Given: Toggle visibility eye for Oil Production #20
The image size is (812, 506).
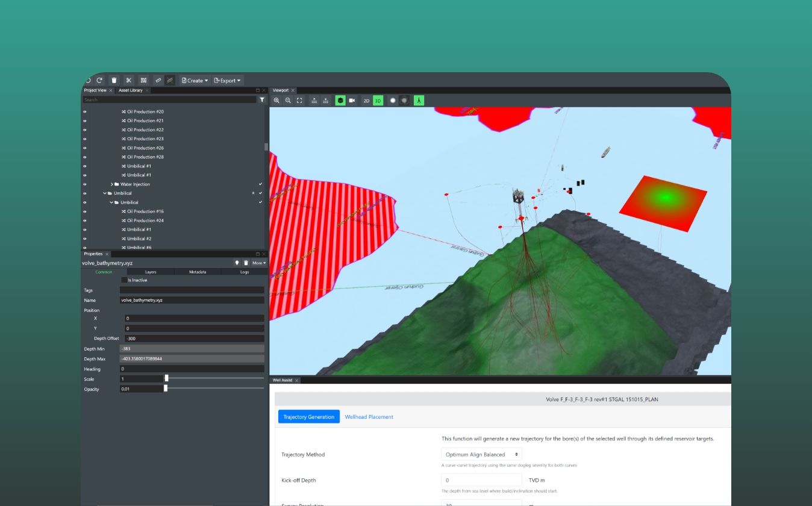Looking at the screenshot, I should pos(85,112).
